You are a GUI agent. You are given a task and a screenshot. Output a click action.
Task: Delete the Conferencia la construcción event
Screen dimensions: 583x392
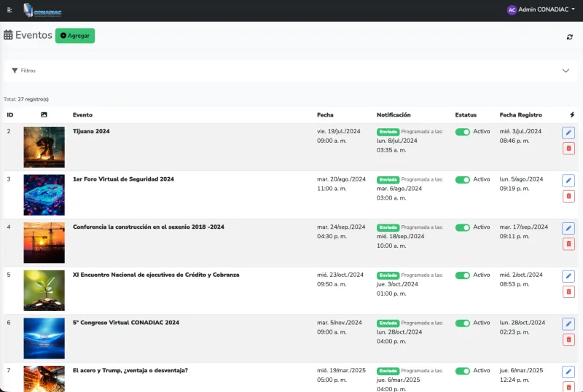568,244
